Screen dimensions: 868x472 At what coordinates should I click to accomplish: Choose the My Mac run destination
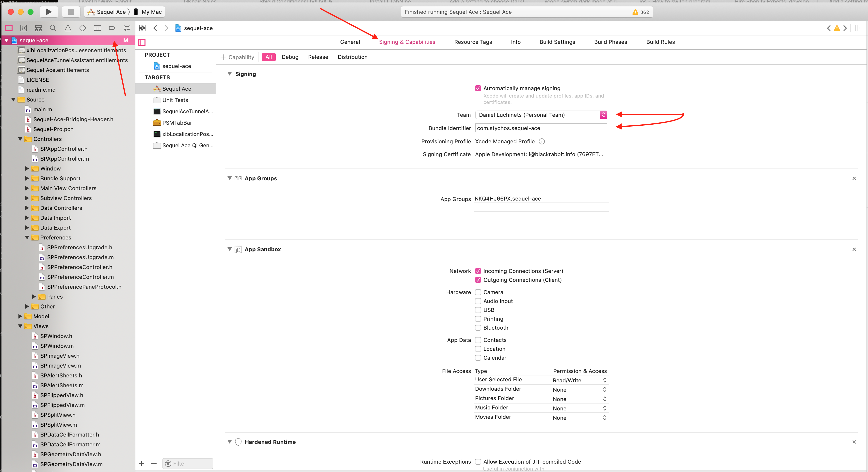click(x=148, y=12)
